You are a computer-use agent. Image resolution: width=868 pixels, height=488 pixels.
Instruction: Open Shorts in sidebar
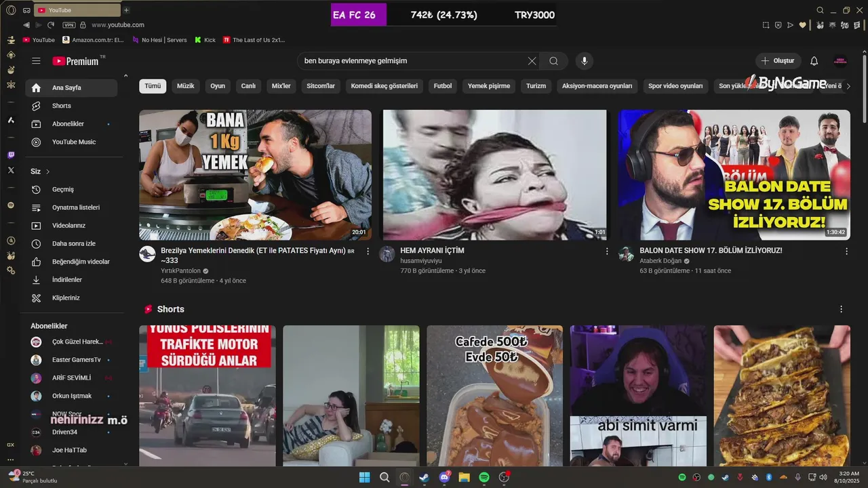tap(71, 106)
